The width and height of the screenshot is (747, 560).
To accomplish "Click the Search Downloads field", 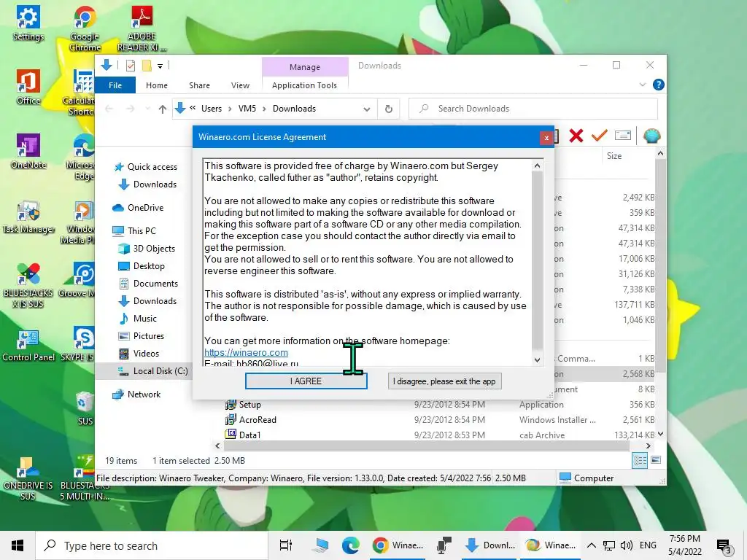I will click(x=533, y=109).
